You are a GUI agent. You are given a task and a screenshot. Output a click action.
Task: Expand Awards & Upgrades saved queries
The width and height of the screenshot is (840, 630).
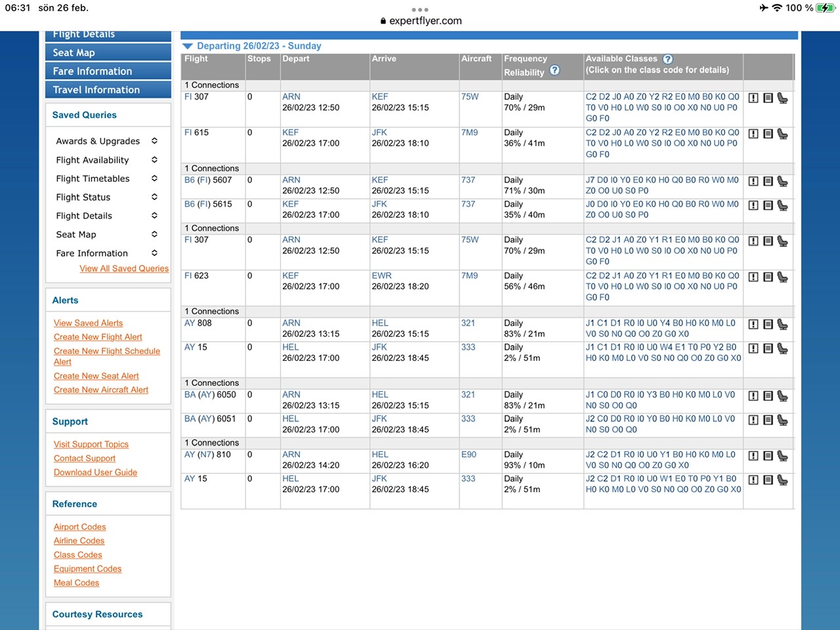(x=154, y=141)
